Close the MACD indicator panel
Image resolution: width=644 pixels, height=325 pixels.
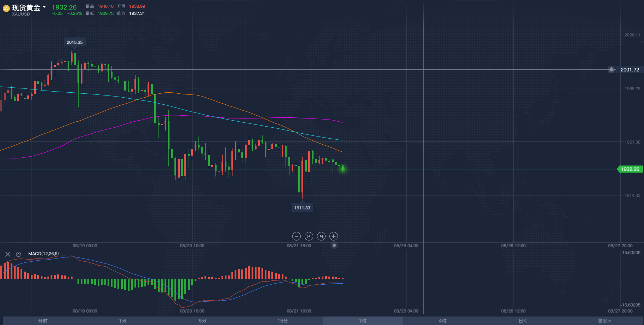tap(8, 254)
